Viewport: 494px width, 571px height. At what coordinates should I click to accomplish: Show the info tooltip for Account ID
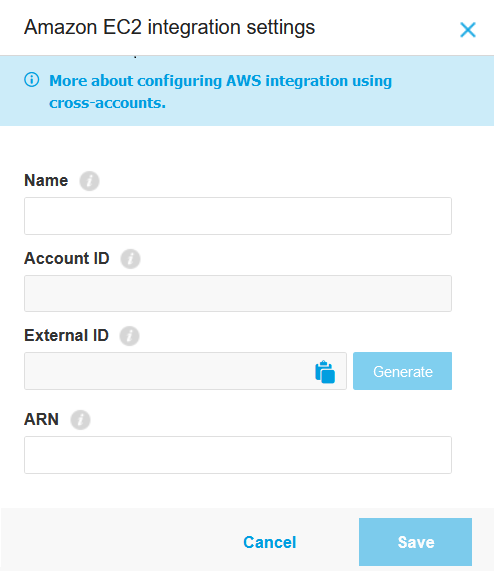pos(131,259)
